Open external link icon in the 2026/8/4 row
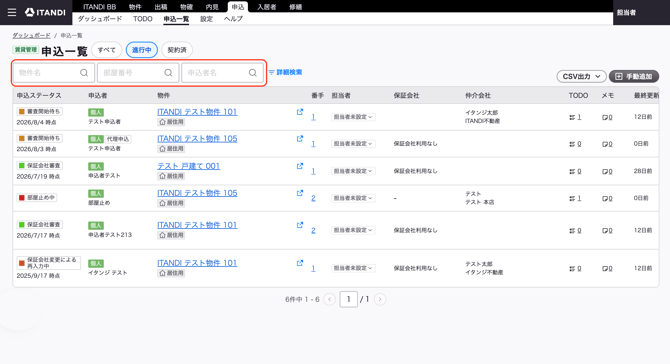Viewport: 670px width, 364px height. click(x=300, y=112)
